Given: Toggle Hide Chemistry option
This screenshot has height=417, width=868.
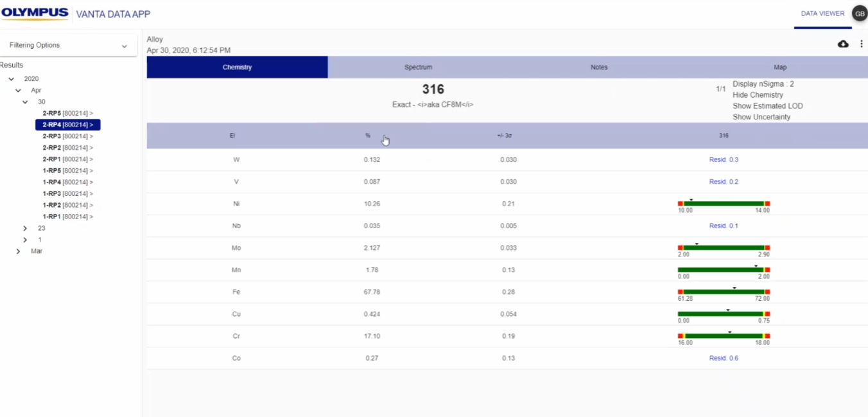Looking at the screenshot, I should coord(758,95).
